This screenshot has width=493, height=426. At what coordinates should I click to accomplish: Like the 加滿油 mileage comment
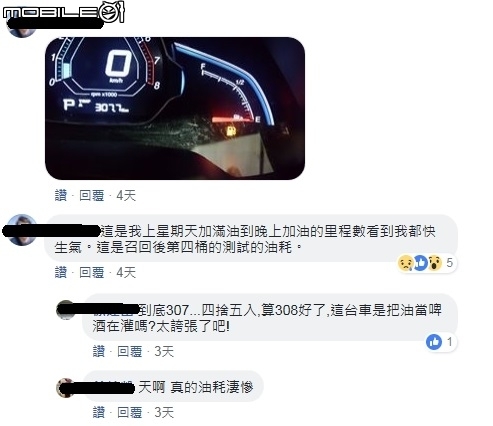[x=61, y=272]
